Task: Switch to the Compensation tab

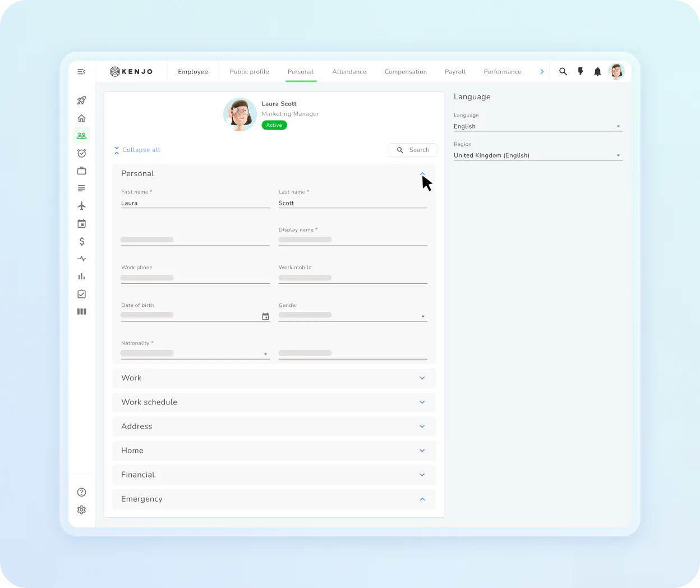Action: [406, 72]
